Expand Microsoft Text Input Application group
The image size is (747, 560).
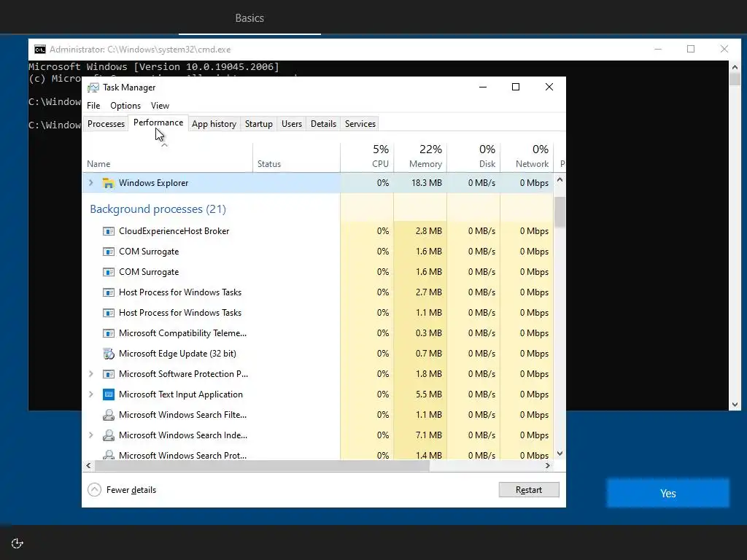91,394
